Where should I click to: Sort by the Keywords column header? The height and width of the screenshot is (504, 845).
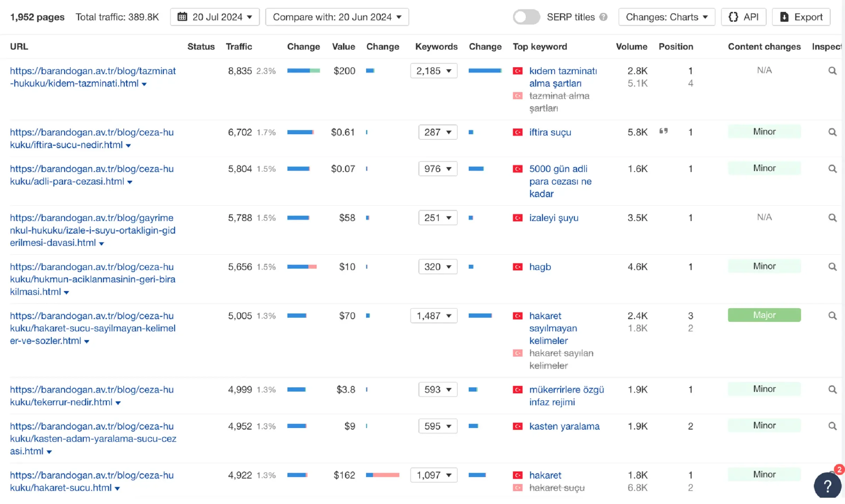click(436, 47)
